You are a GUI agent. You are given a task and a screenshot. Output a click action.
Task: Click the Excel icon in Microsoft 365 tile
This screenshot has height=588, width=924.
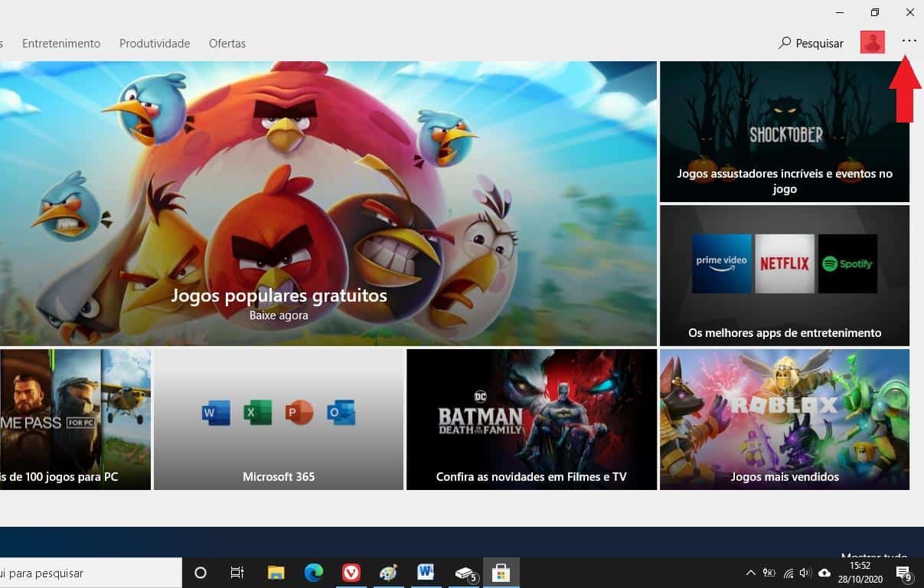click(x=258, y=413)
